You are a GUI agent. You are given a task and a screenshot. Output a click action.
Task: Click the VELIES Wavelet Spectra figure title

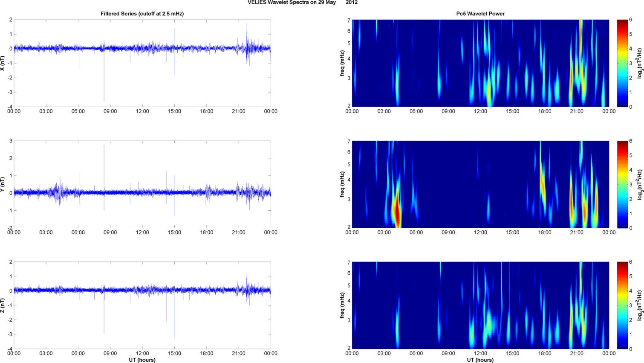tap(303, 3)
